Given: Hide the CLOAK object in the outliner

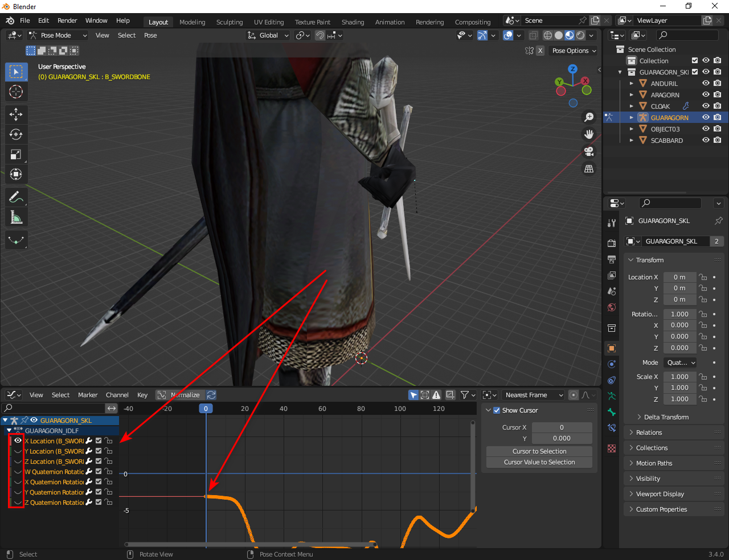Looking at the screenshot, I should 706,106.
